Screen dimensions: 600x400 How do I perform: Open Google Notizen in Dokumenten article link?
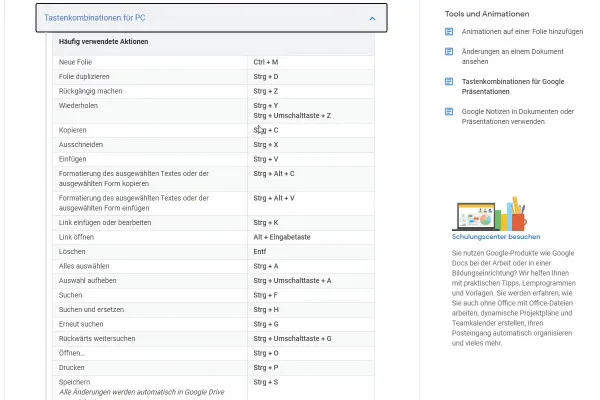pos(517,116)
